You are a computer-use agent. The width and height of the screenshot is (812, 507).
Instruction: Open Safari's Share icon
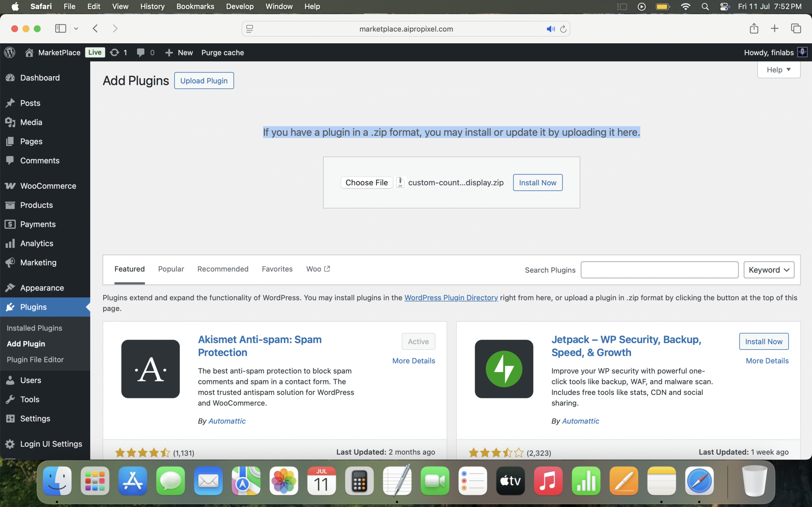click(x=754, y=29)
